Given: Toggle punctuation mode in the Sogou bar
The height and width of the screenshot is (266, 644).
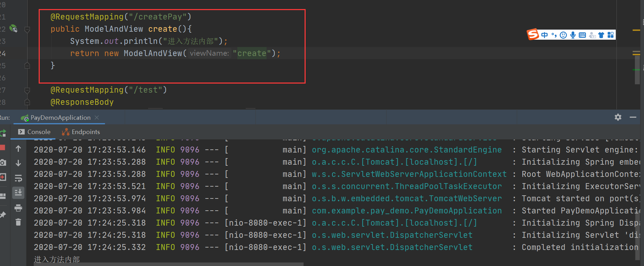Looking at the screenshot, I should 554,35.
